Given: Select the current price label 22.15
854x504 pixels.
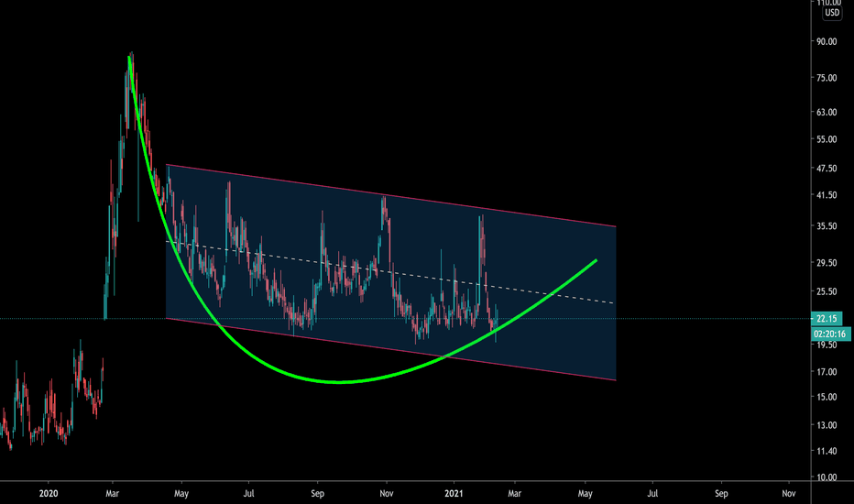Looking at the screenshot, I should [x=827, y=319].
